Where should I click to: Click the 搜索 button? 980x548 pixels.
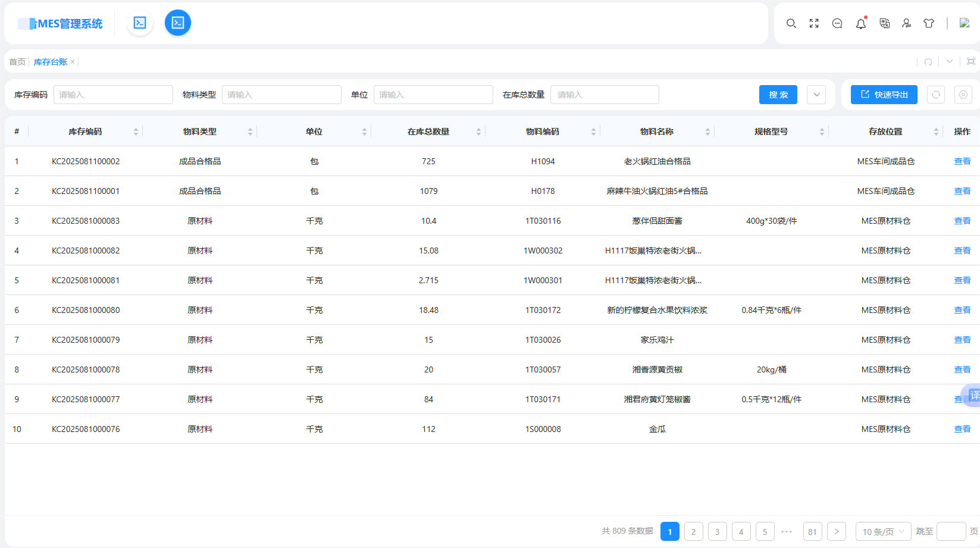pyautogui.click(x=778, y=95)
